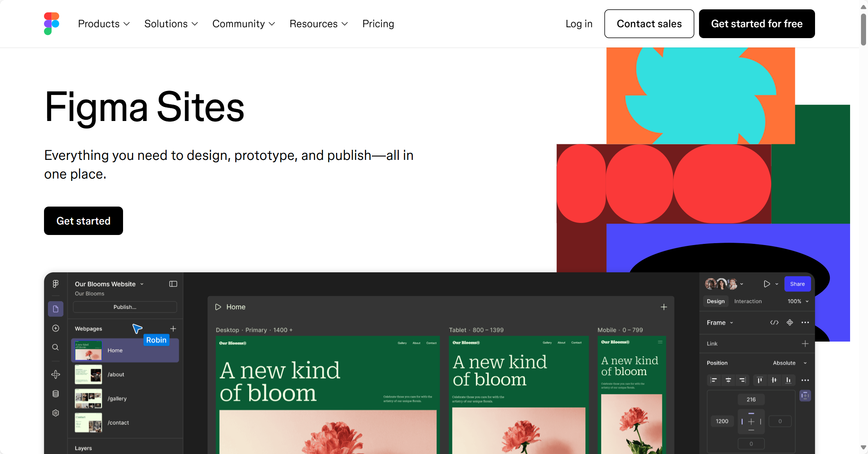The height and width of the screenshot is (454, 868).
Task: Click the circled plus insert icon
Action: point(56,328)
